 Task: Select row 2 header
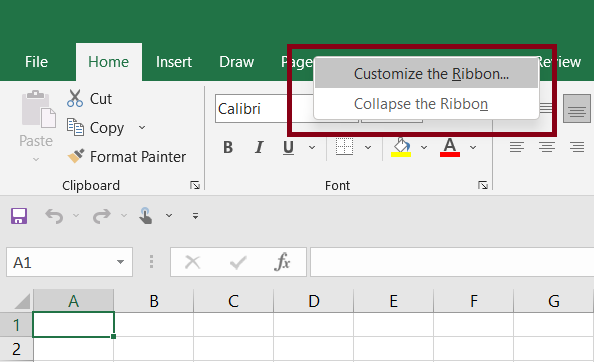pyautogui.click(x=16, y=349)
